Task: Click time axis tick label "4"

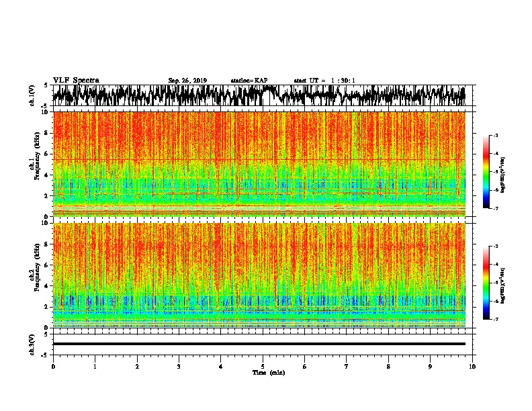Action: pos(221,367)
